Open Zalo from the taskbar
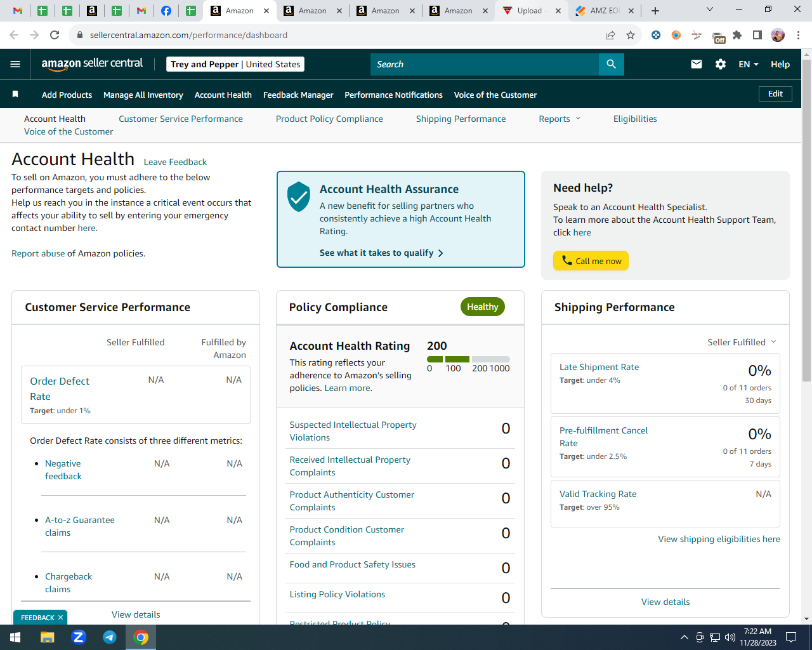 79,637
